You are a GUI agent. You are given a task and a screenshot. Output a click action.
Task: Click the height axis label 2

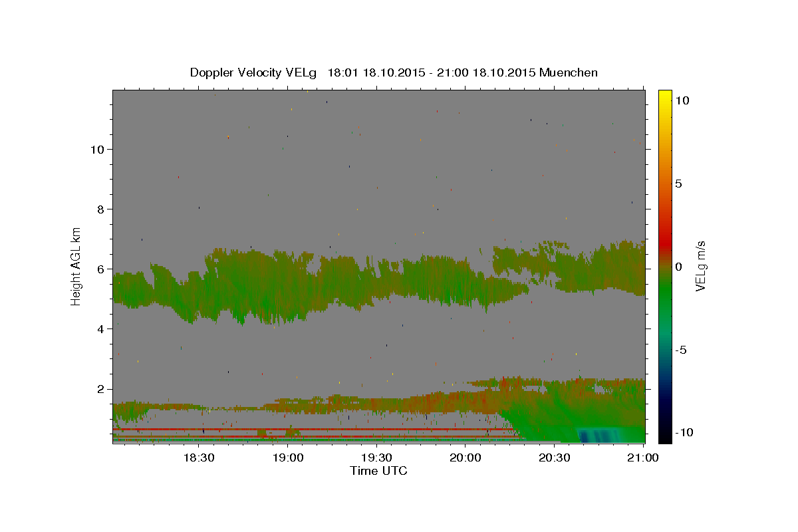tap(100, 388)
